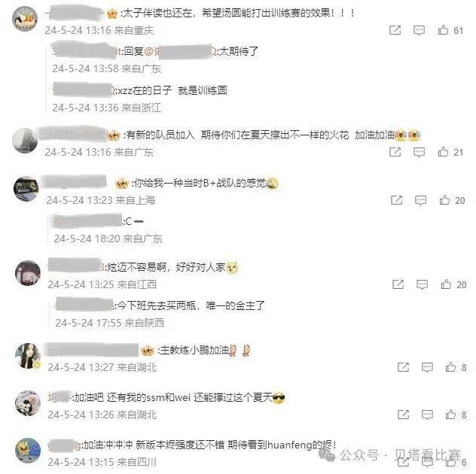Like the comment with 61 likes
Screen dimensions: 476x474
(443, 30)
